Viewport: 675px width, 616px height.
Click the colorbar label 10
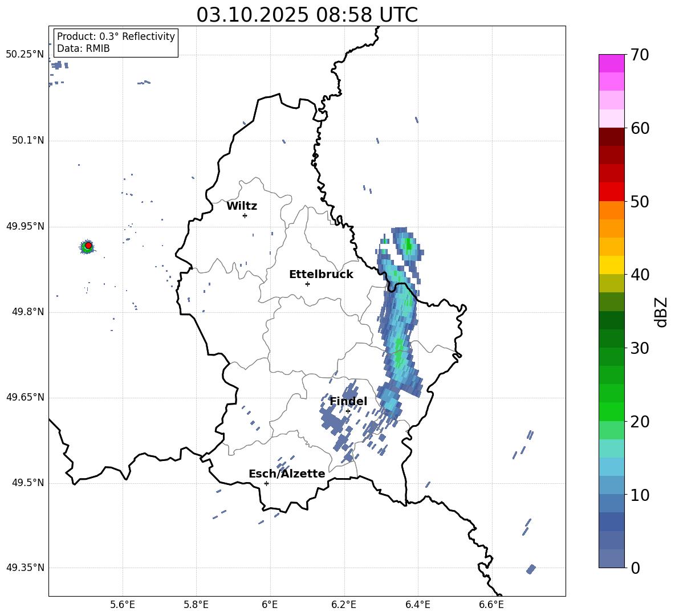click(640, 495)
